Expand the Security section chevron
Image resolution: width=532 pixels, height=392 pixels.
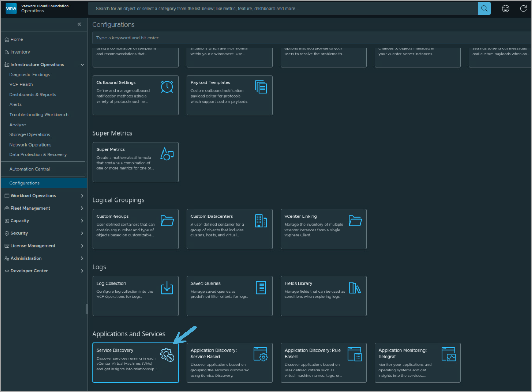(82, 233)
